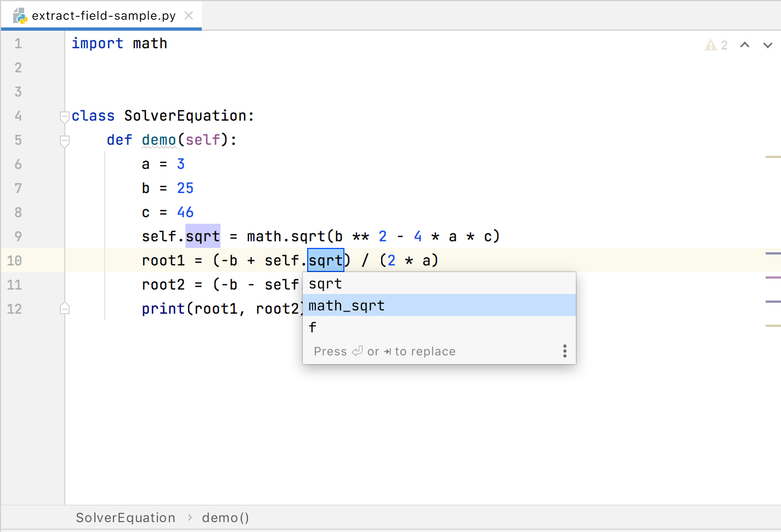Collapse the SolverEquation class fold marker
The height and width of the screenshot is (532, 781).
pyautogui.click(x=64, y=116)
